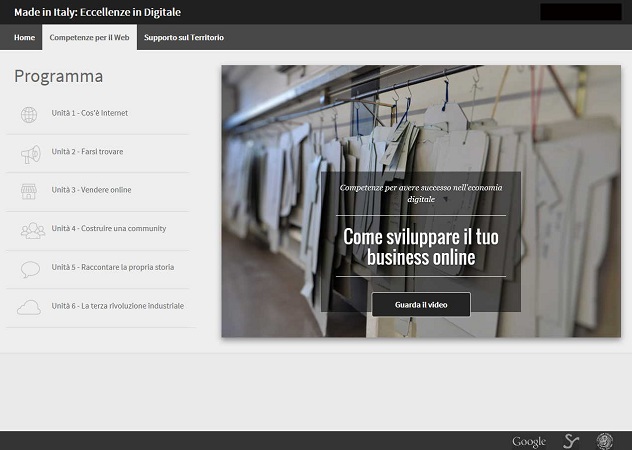Click the megaphone icon for Unità 2
The image size is (632, 450).
(x=31, y=154)
